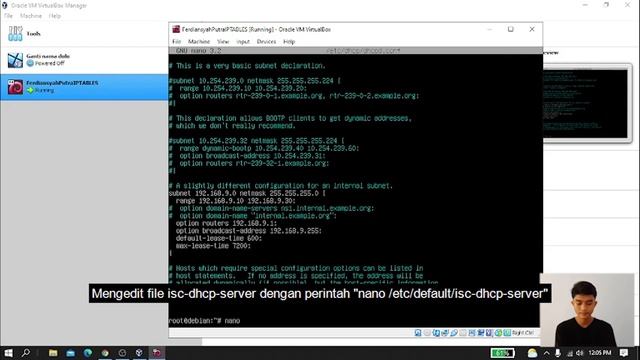The height and width of the screenshot is (360, 640).
Task: Click the Right Ctrl host key label
Action: [x=522, y=333]
